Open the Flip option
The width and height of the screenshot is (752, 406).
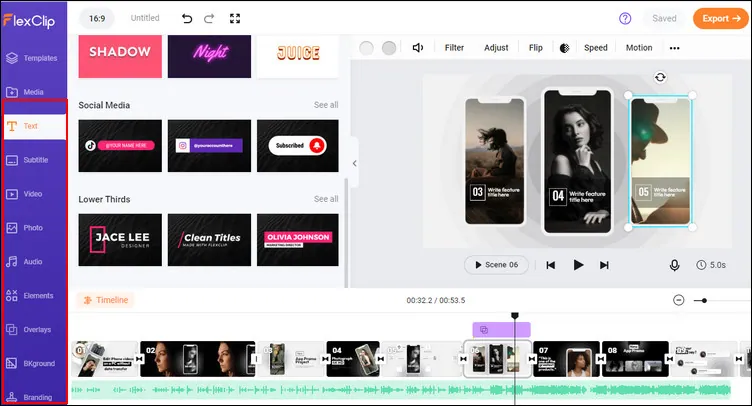(x=536, y=48)
